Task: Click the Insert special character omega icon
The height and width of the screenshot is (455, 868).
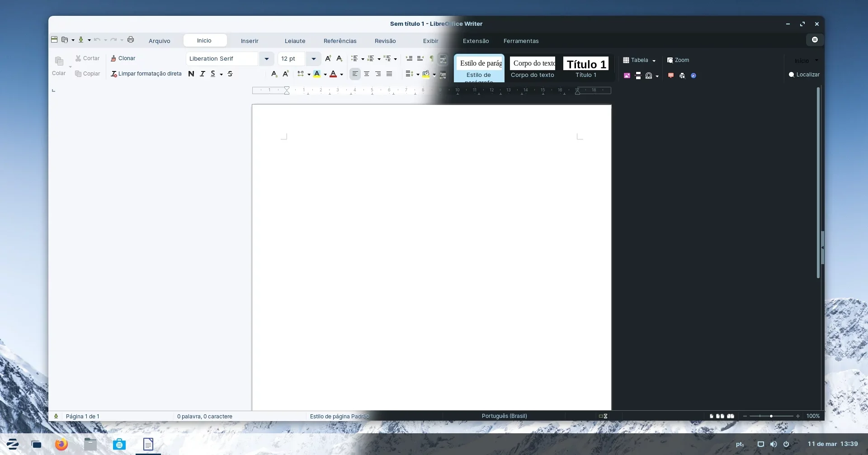Action: tap(649, 76)
